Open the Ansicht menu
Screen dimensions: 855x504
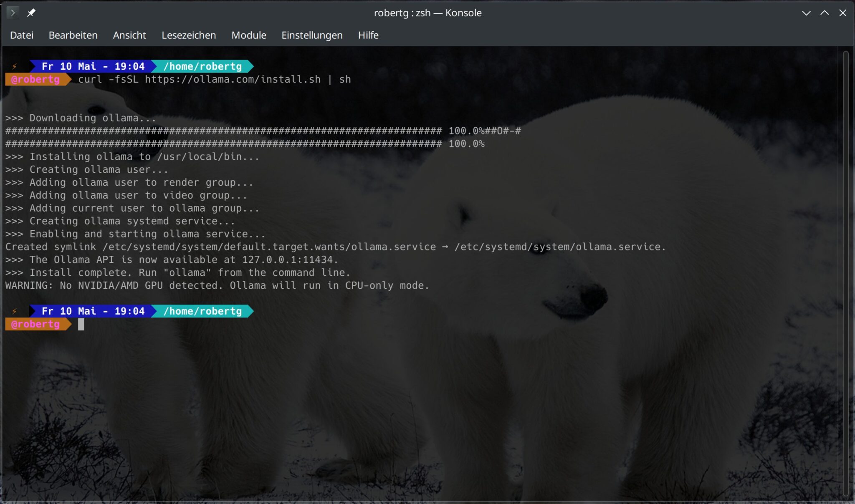[x=129, y=35]
